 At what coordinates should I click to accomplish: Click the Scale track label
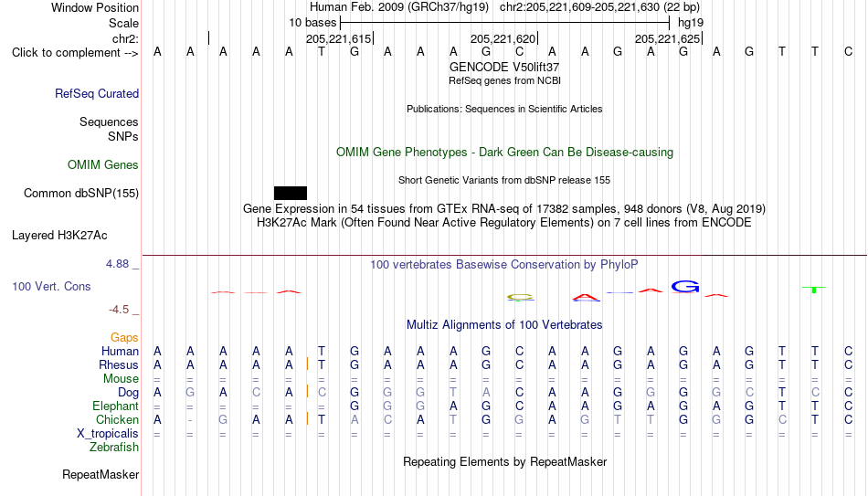[124, 23]
